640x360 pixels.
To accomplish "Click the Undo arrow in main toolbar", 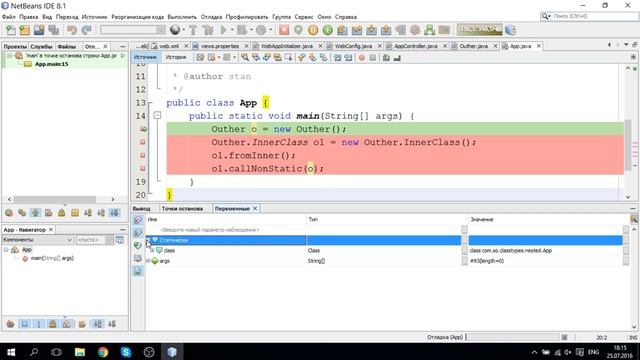I will tap(72, 30).
